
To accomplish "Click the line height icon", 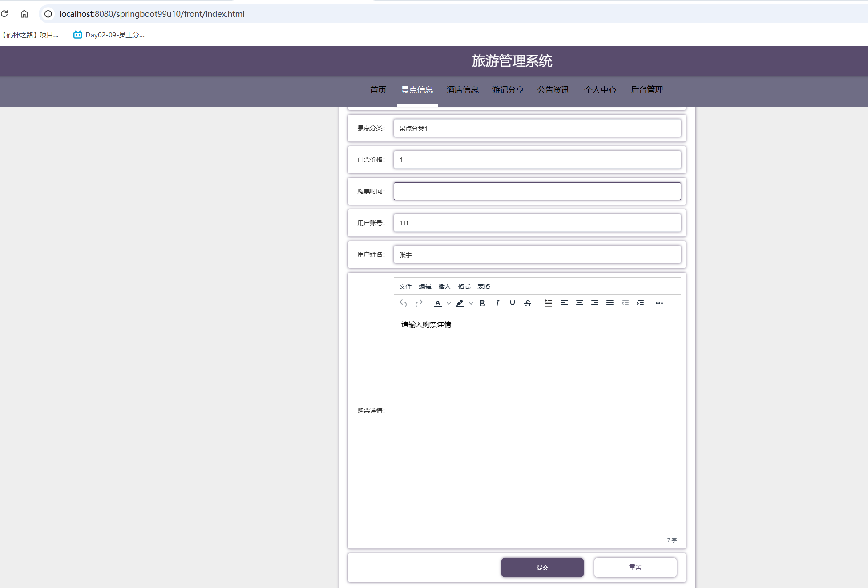I will coord(549,303).
